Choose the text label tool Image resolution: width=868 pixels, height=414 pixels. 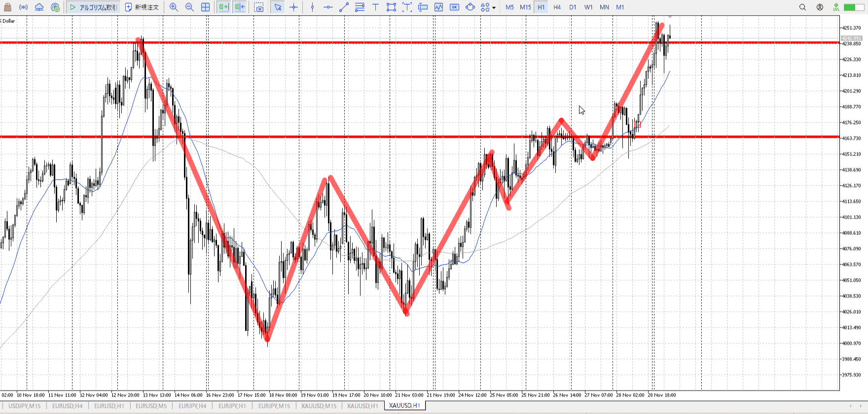[x=375, y=7]
